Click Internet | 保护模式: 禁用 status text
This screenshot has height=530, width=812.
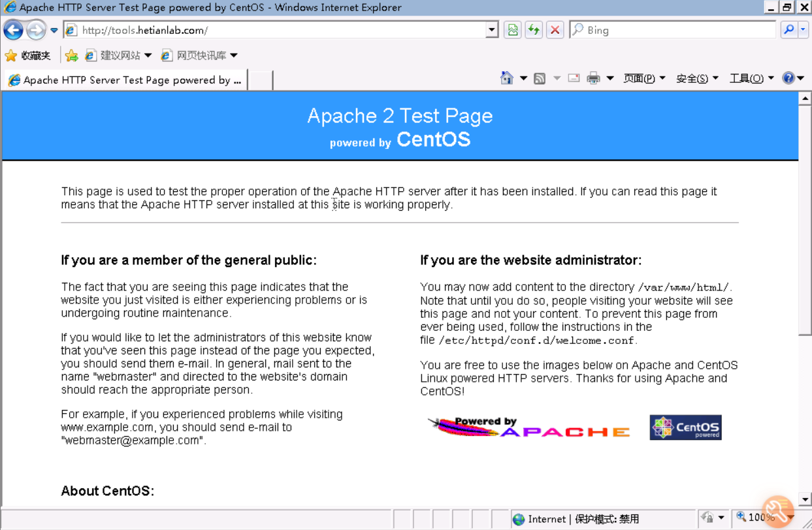point(583,520)
